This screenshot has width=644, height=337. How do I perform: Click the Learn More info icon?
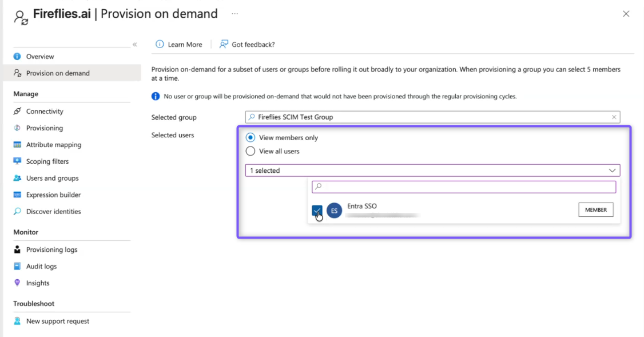[160, 45]
